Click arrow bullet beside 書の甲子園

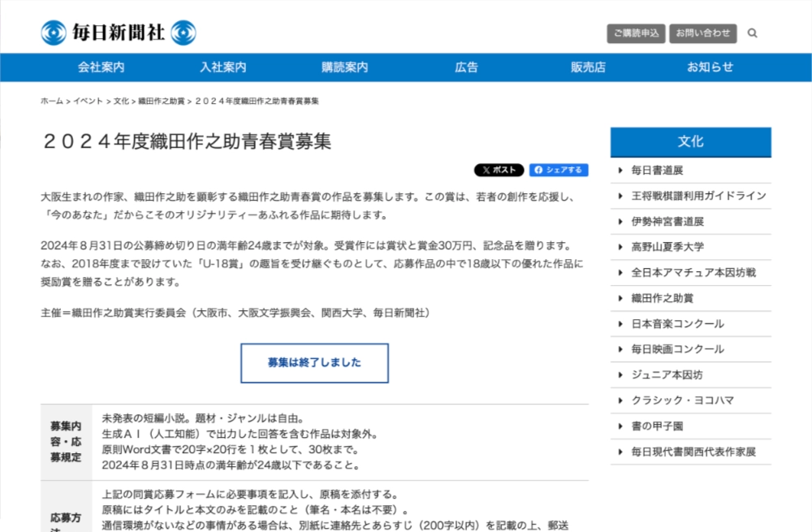620,426
